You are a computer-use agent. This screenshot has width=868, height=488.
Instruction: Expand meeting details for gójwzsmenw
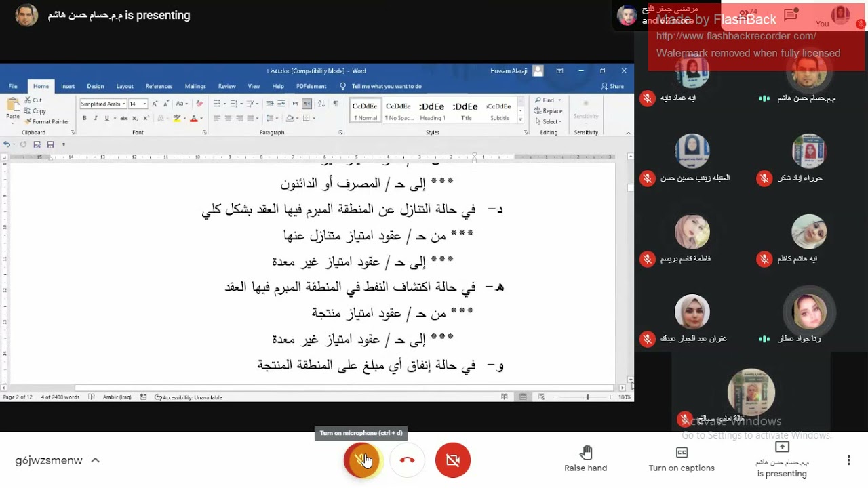[x=96, y=460]
